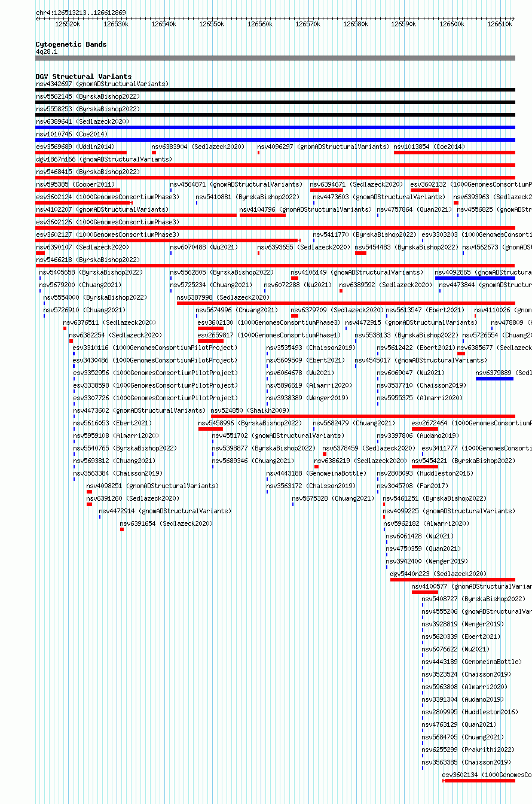532x804 pixels.
Task: Click nsv5726910 Chuang2021 label
Action: 84,310
